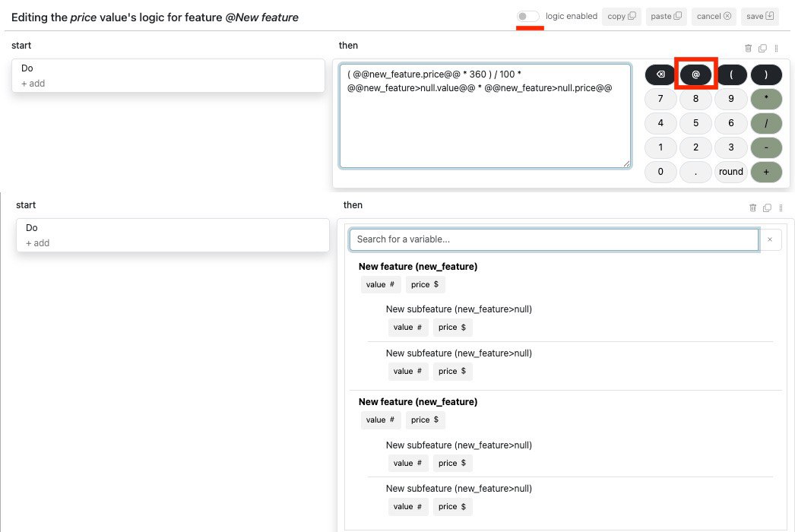This screenshot has height=532, width=795.
Task: Click the divide operator key
Action: [x=765, y=123]
